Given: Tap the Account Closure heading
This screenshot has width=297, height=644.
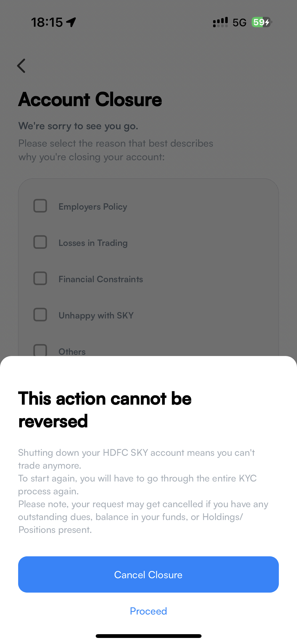Looking at the screenshot, I should click(x=90, y=100).
